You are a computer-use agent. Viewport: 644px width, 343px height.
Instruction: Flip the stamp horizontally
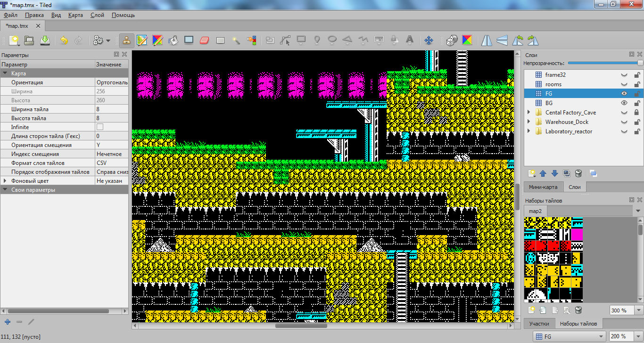(487, 41)
